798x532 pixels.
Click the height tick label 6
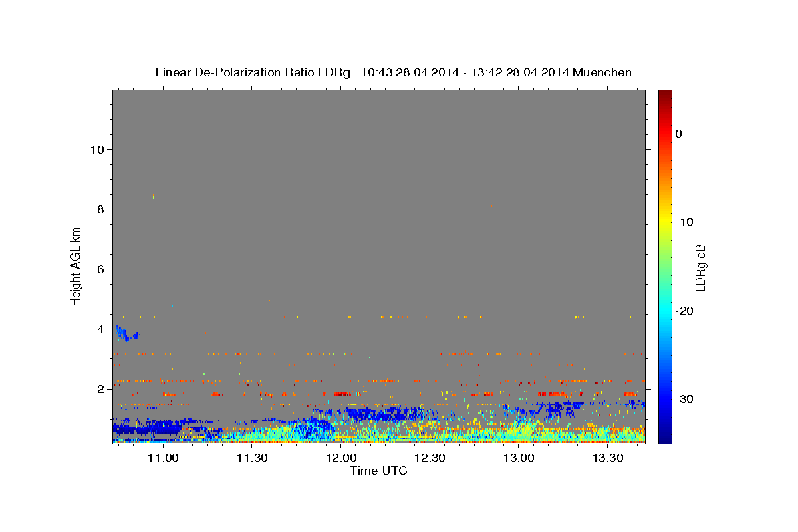pyautogui.click(x=100, y=269)
